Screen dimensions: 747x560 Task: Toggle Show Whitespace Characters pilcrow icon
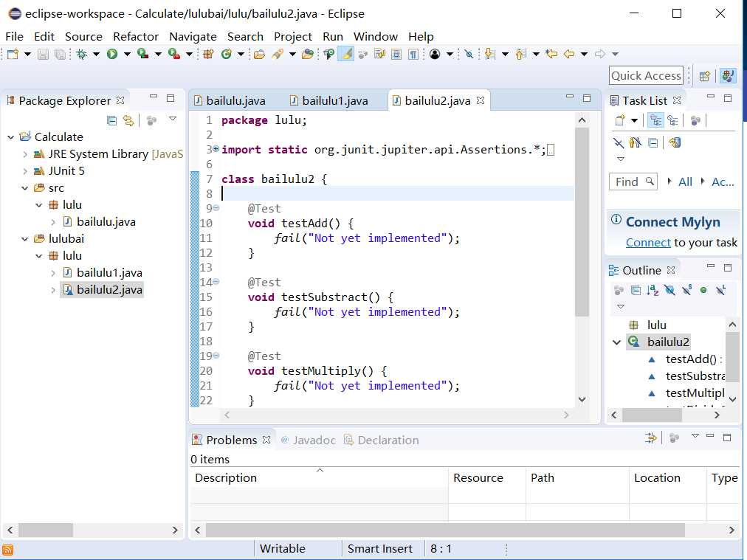(x=413, y=54)
